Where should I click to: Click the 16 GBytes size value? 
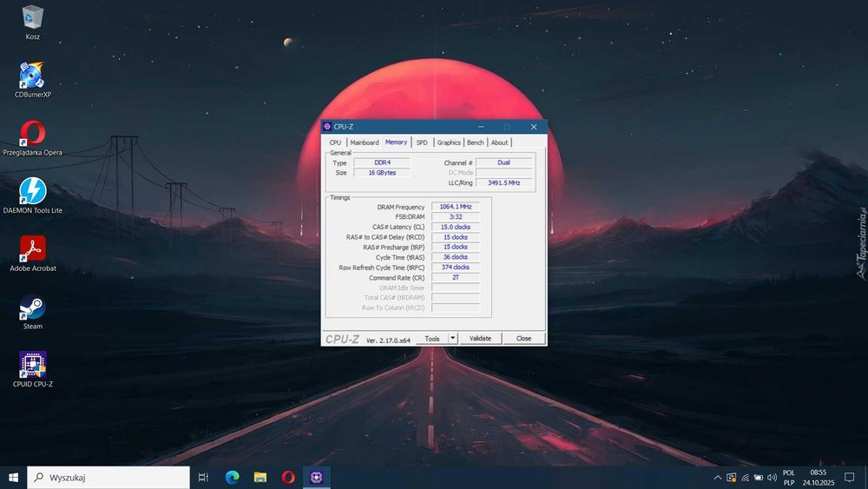pyautogui.click(x=382, y=173)
